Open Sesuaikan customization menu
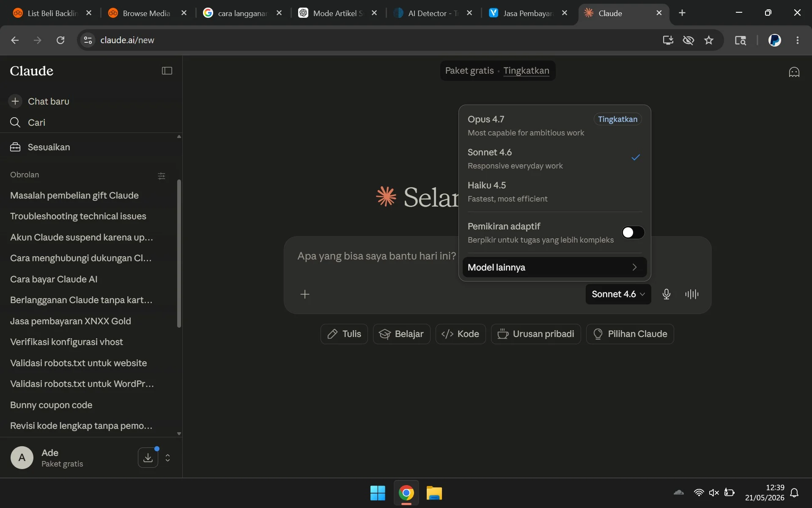 (x=40, y=147)
